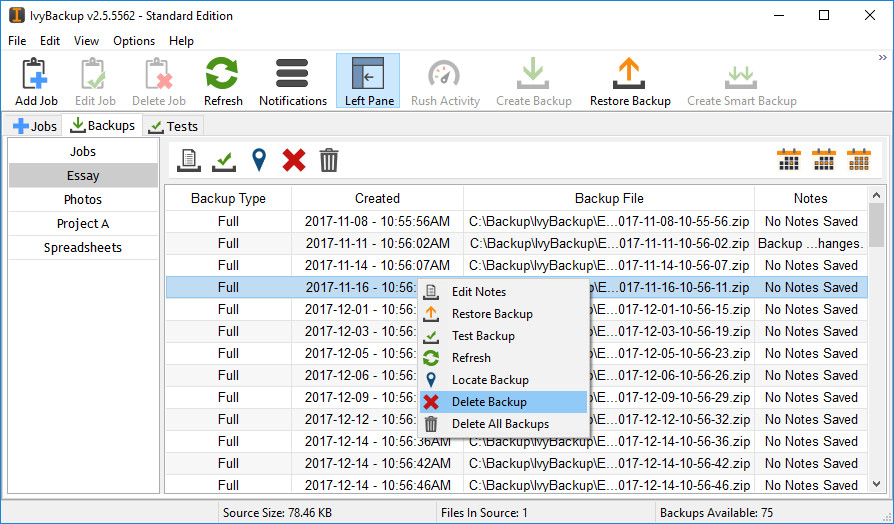This screenshot has height=524, width=894.
Task: Select the Spreadsheets job in left pane
Action: (x=83, y=247)
